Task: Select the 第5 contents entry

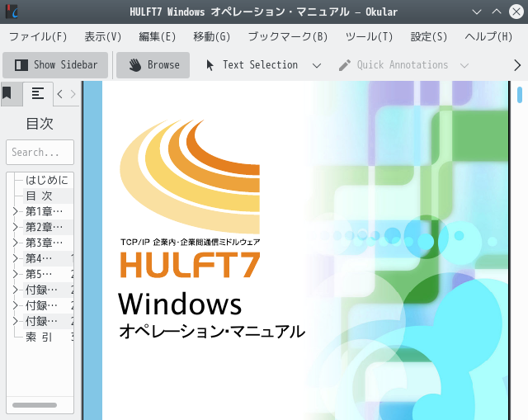Action: pos(39,274)
